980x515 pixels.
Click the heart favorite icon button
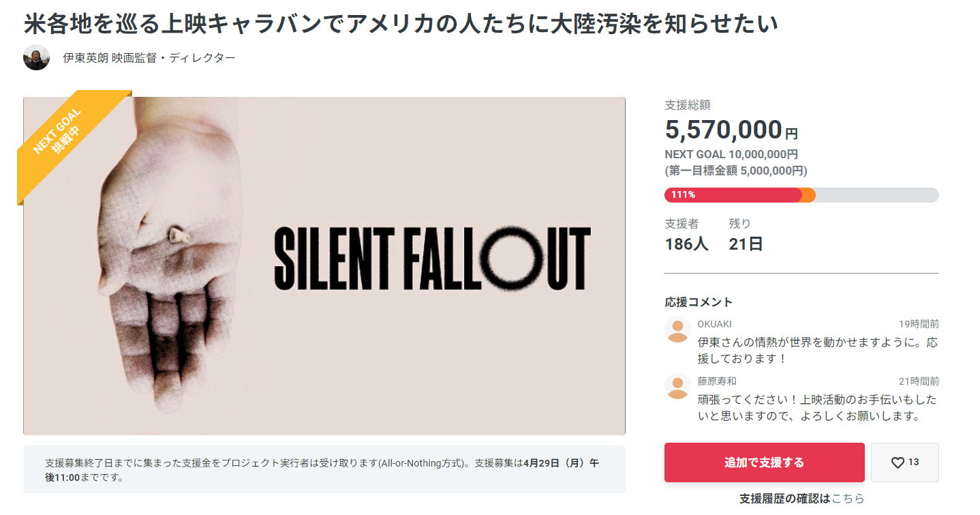point(904,462)
